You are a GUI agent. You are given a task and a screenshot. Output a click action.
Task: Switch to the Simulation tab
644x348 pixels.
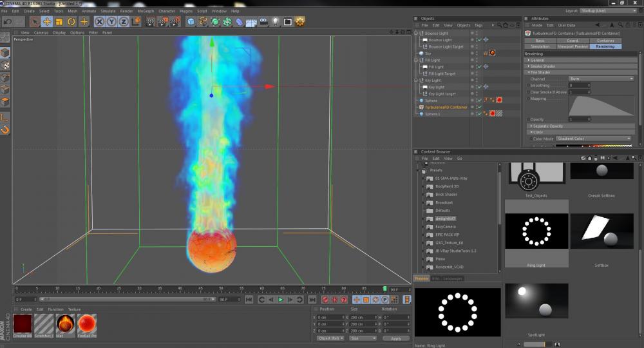click(540, 46)
